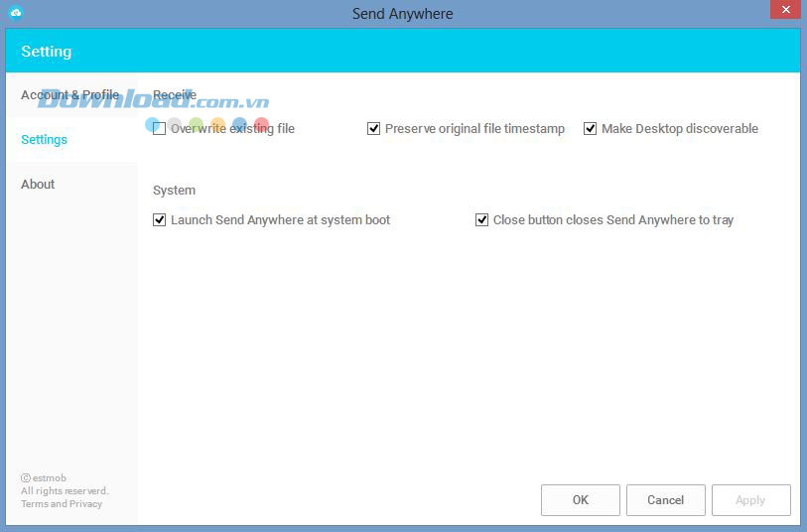Viewport: 807px width, 532px height.
Task: Open Terms and Privacy link
Action: click(62, 504)
